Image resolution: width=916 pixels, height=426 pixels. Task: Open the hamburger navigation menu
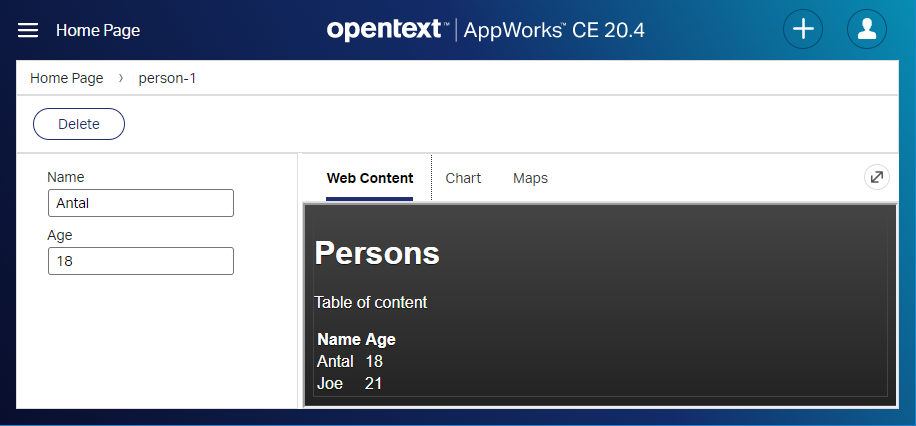[x=28, y=30]
